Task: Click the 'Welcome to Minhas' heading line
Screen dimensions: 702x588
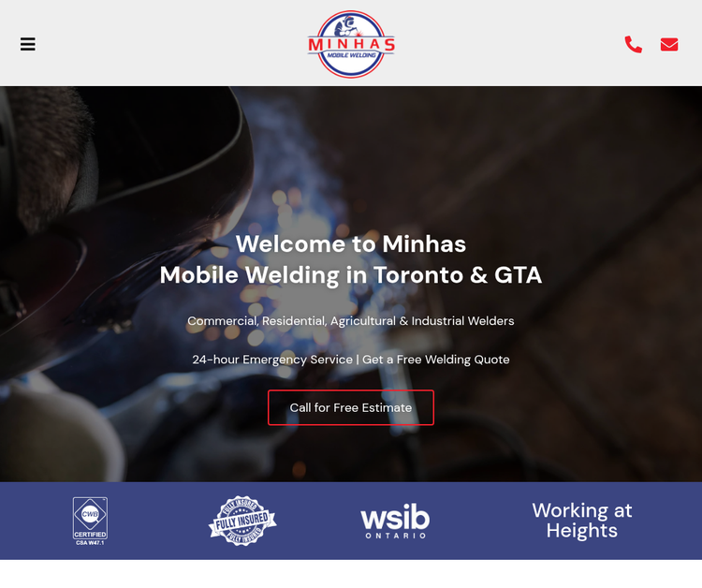Action: coord(351,244)
